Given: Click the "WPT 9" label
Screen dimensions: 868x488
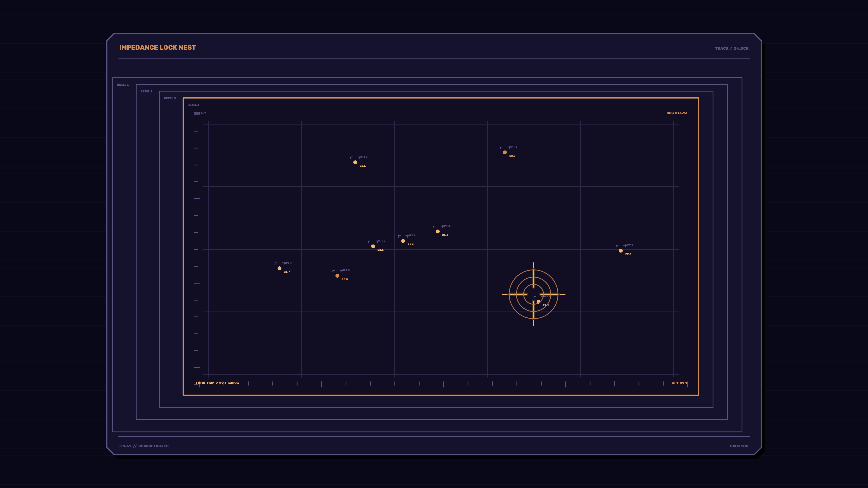Looking at the screenshot, I should pos(363,157).
